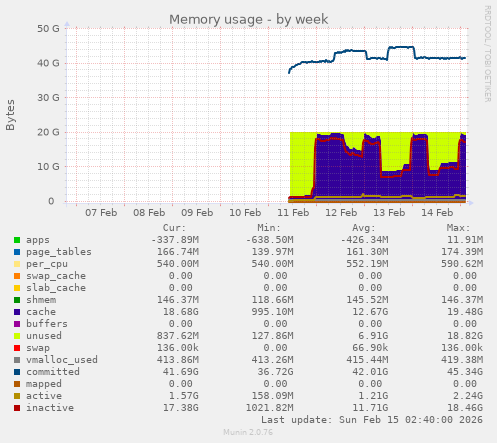Click the purple buffers legend swatch
This screenshot has height=443, width=497.
pos(17,324)
